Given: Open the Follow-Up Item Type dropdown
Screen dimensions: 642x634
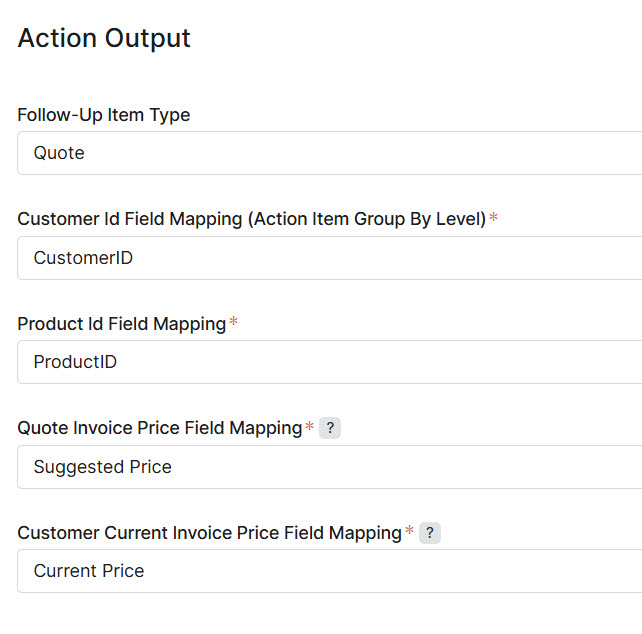Looking at the screenshot, I should [330, 153].
